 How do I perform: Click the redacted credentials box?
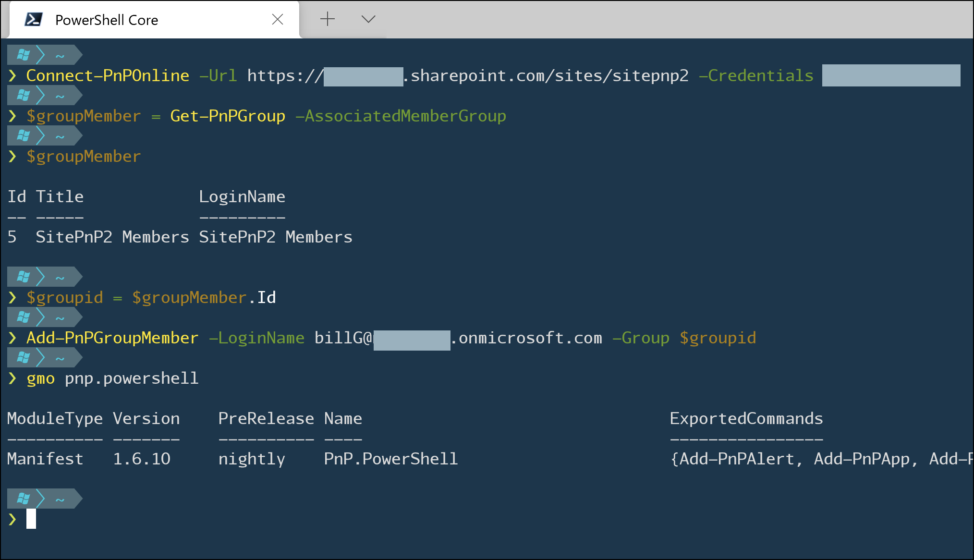pos(891,75)
